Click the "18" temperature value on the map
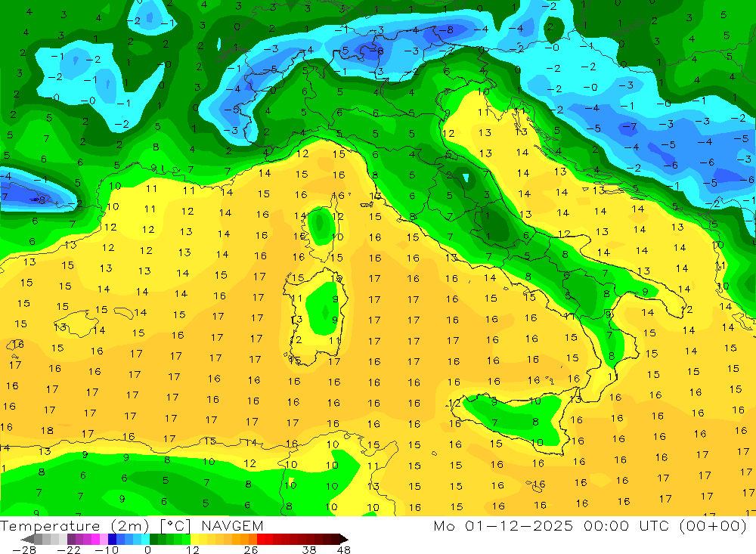 click(47, 430)
